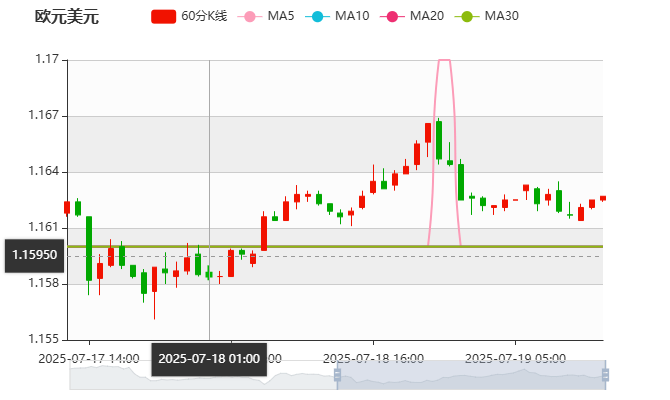The height and width of the screenshot is (400, 670).
Task: Toggle the MA10 legend line
Action: pos(337,16)
